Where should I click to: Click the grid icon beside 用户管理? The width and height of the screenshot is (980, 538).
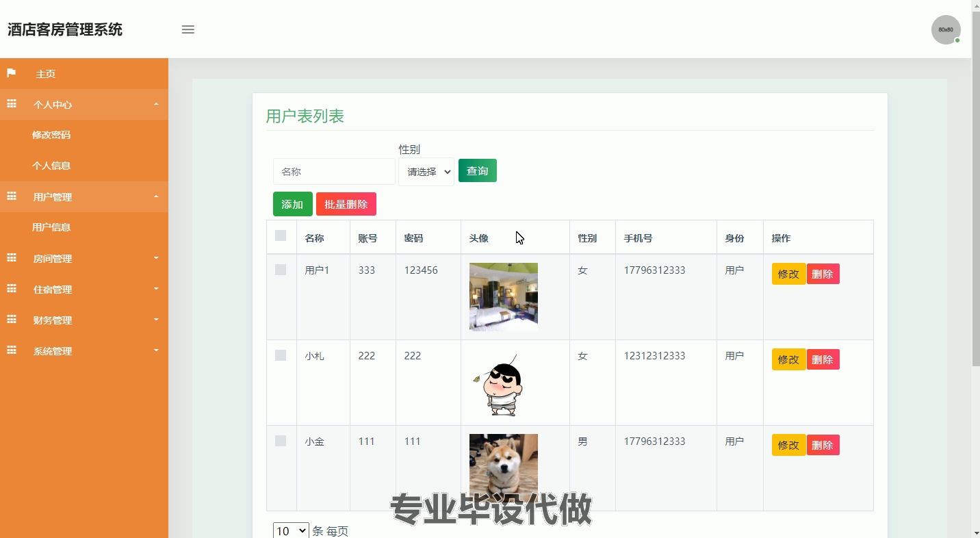pyautogui.click(x=12, y=196)
